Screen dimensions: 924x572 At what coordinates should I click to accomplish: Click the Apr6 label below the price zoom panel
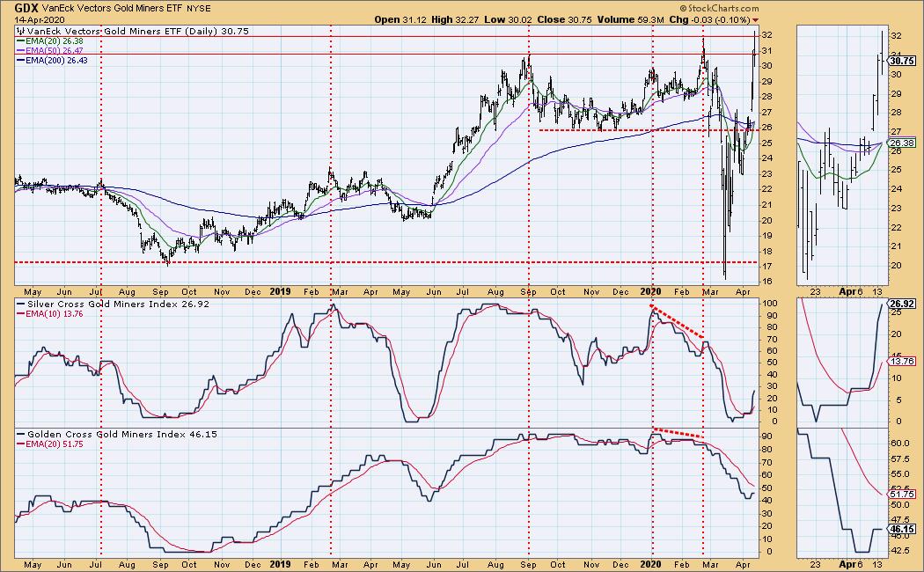tap(851, 291)
